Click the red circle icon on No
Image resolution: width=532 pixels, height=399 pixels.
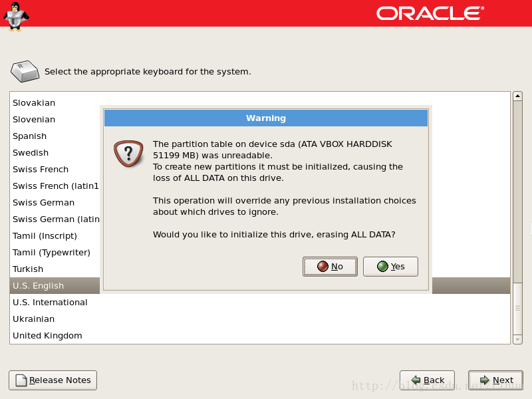(x=323, y=267)
